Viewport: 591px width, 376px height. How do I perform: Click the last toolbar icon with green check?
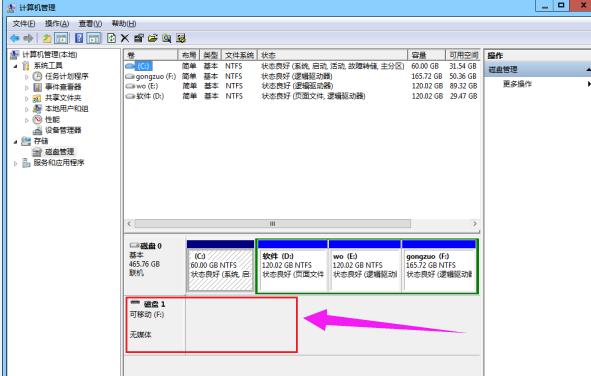click(x=181, y=38)
